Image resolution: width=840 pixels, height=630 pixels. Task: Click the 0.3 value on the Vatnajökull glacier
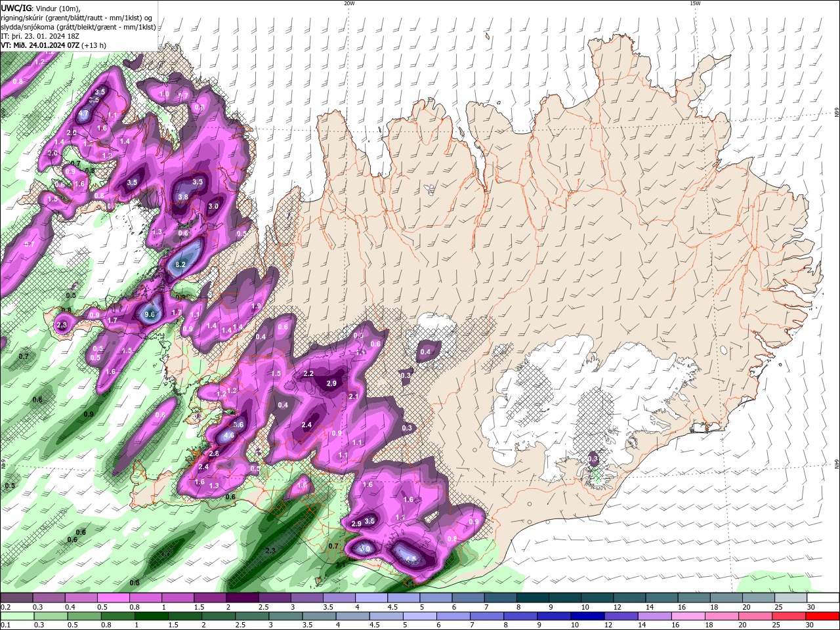coord(593,459)
